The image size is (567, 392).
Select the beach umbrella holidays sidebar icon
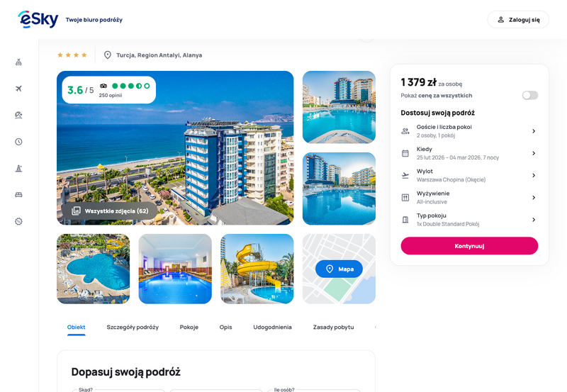pyautogui.click(x=19, y=115)
